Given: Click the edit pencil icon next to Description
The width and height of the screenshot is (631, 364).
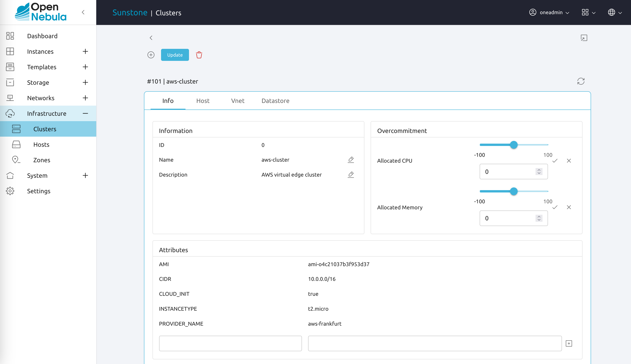Looking at the screenshot, I should point(351,174).
